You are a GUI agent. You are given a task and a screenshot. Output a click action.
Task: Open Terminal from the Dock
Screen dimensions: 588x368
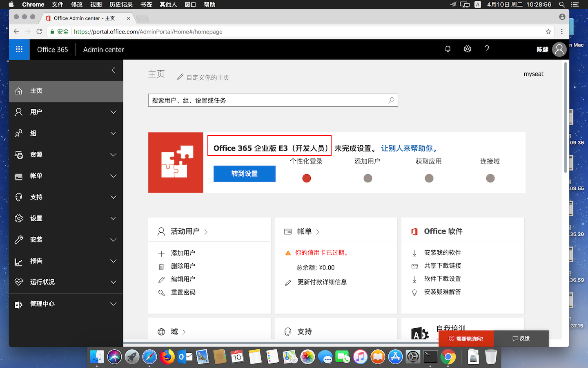pos(430,357)
